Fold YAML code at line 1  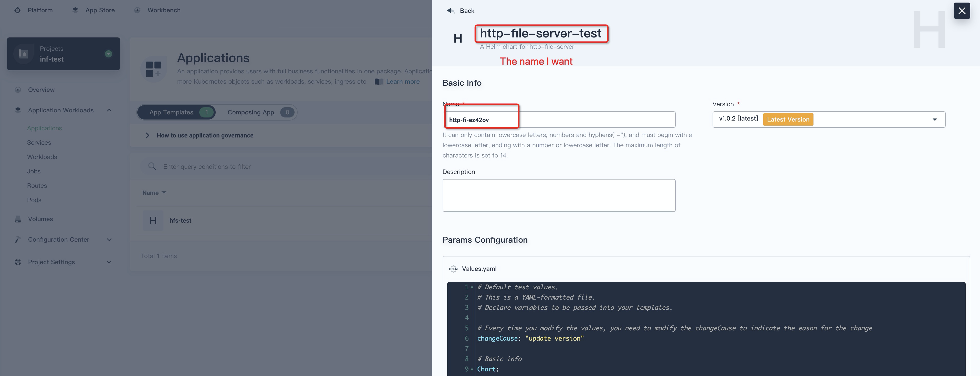pyautogui.click(x=472, y=288)
